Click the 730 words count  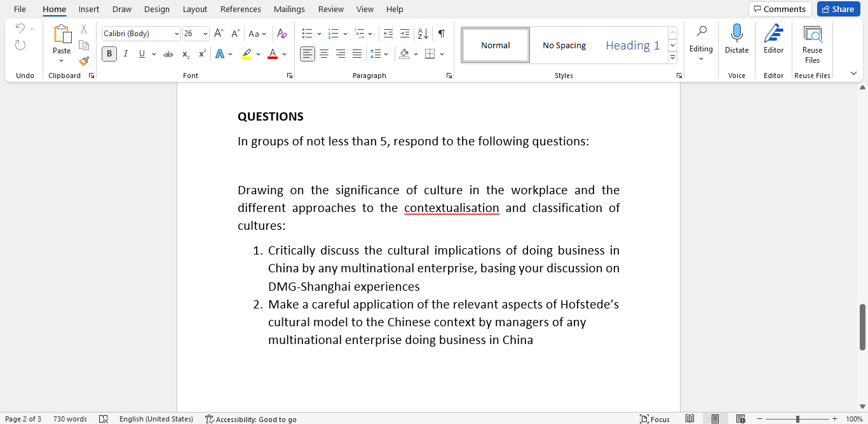coord(70,419)
